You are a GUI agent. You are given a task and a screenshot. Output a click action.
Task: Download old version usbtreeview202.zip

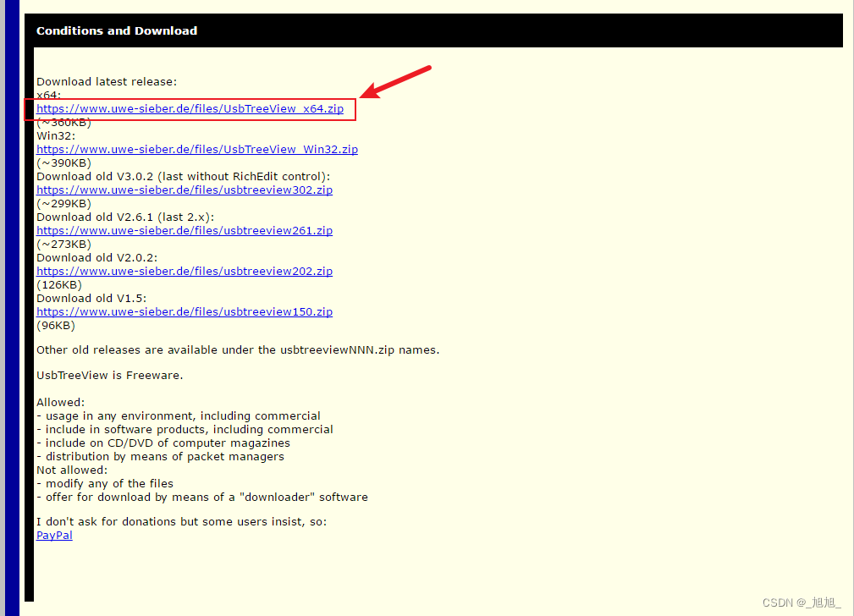[x=185, y=272]
